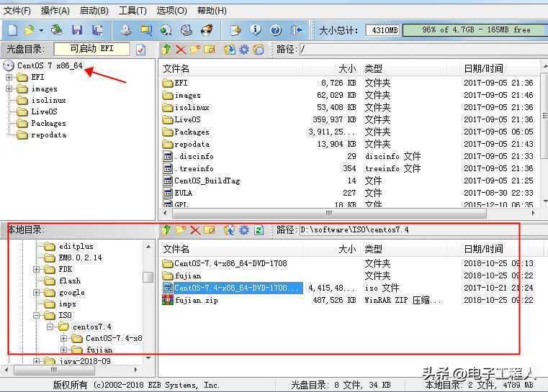This screenshot has width=548, height=392.
Task: Click the Open file toolbar icon
Action: 30,30
